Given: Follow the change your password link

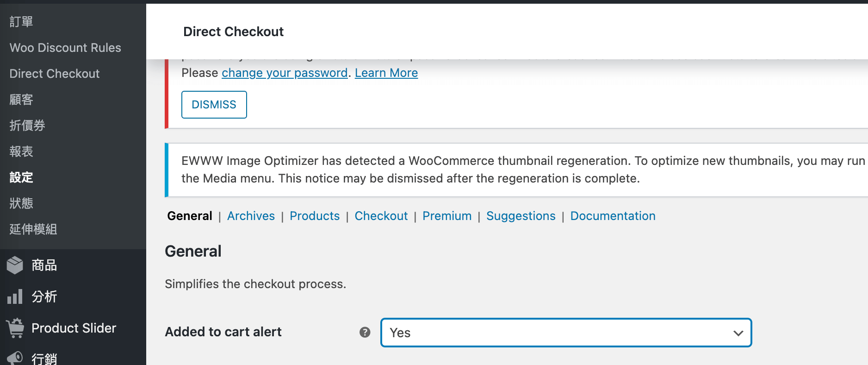Looking at the screenshot, I should (x=285, y=73).
